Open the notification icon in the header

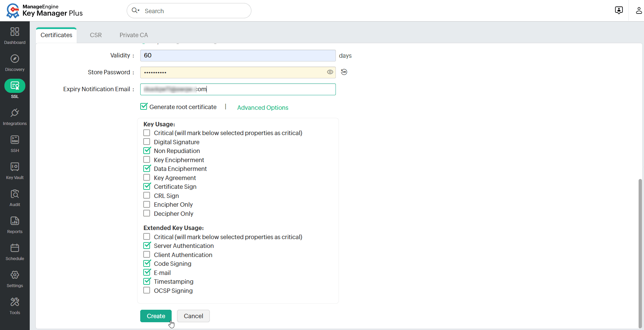coord(619,10)
